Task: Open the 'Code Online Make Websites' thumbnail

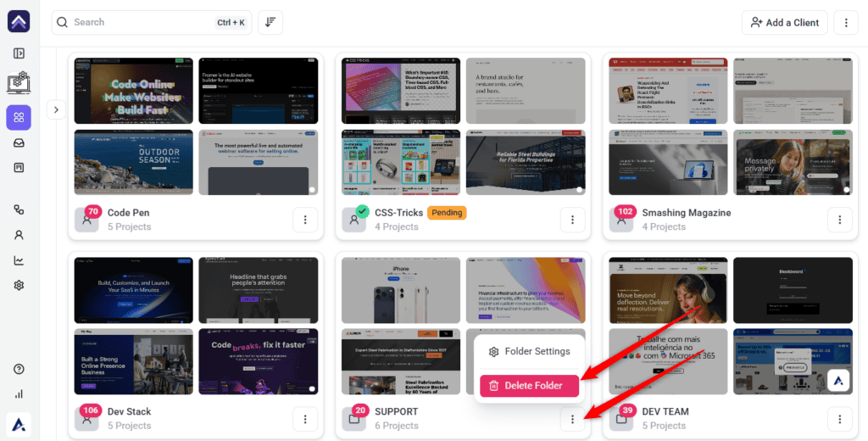Action: tap(133, 91)
